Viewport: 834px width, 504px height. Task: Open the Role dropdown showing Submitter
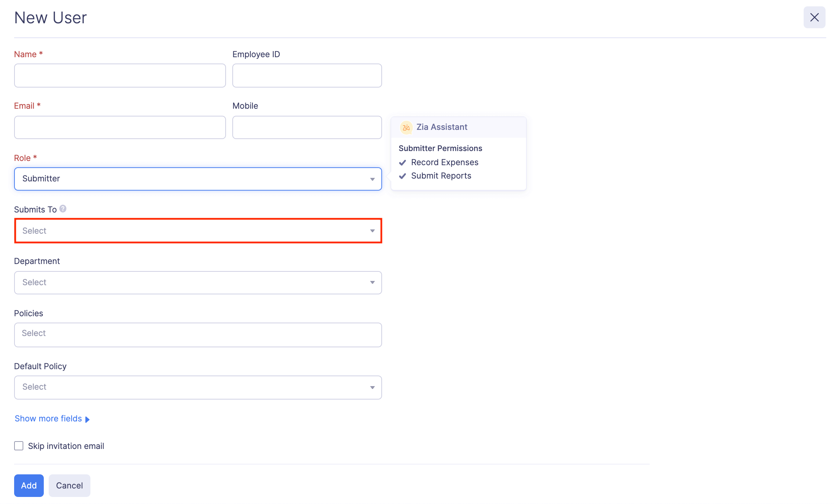[x=198, y=179]
